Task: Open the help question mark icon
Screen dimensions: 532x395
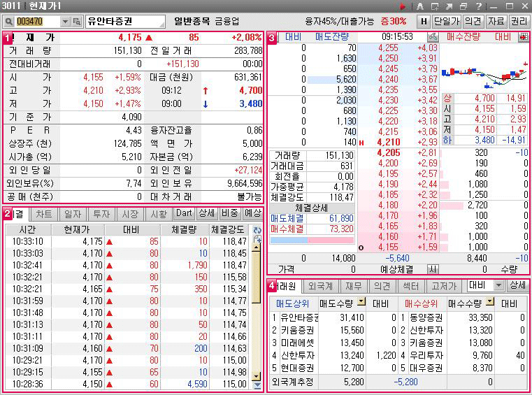Action: pos(478,6)
